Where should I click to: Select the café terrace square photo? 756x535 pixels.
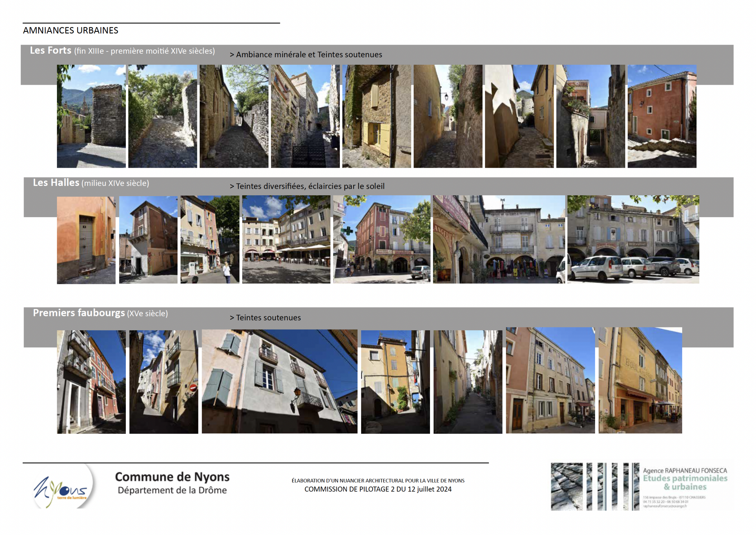point(286,239)
